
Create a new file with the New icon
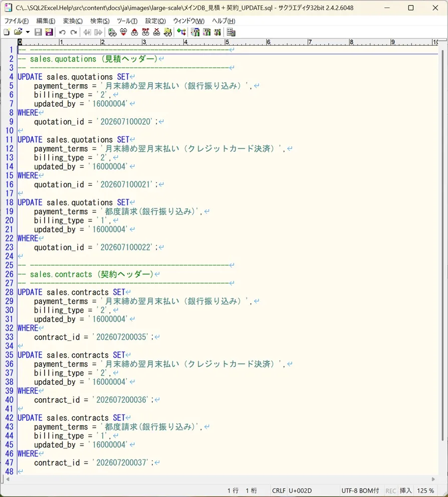pos(7,32)
